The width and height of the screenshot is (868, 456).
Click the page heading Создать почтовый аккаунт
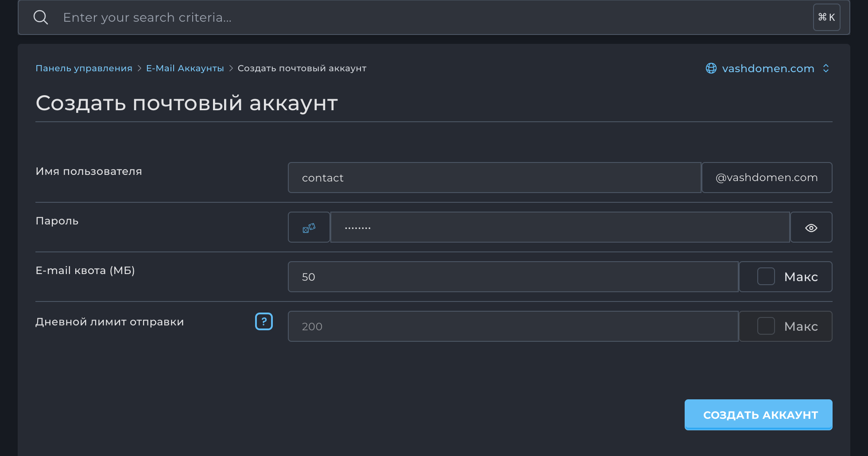pos(186,103)
